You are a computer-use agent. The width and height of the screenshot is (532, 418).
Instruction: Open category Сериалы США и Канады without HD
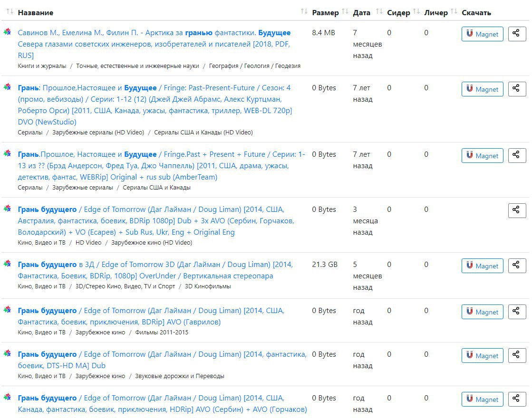click(x=156, y=188)
